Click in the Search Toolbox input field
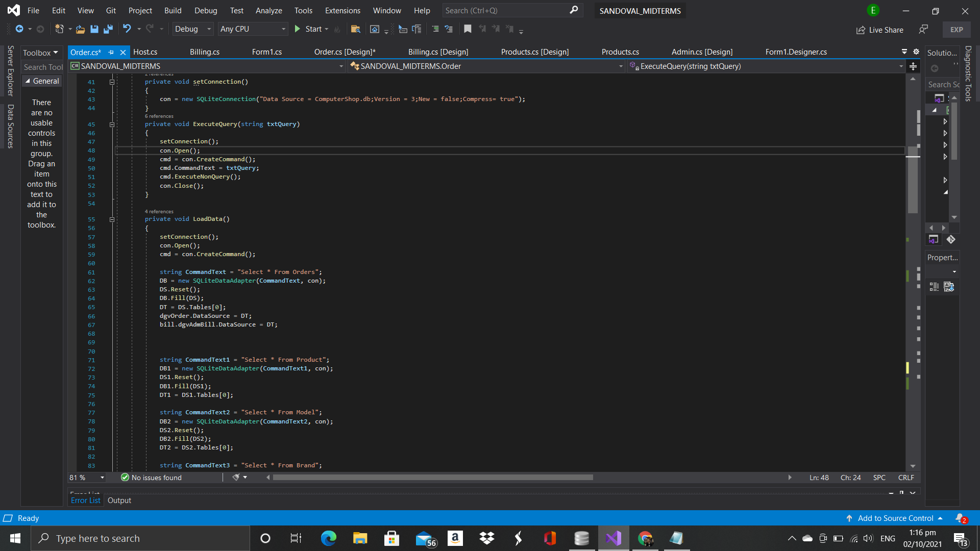The image size is (980, 551). point(42,67)
